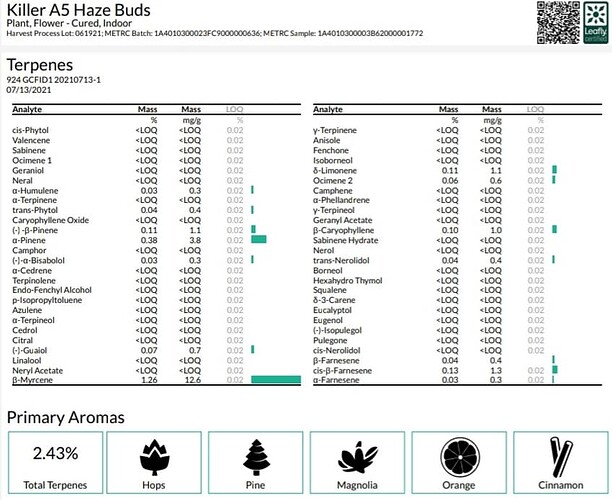Click the 0.06 value for Ocimene 2
The image size is (612, 500).
click(450, 180)
